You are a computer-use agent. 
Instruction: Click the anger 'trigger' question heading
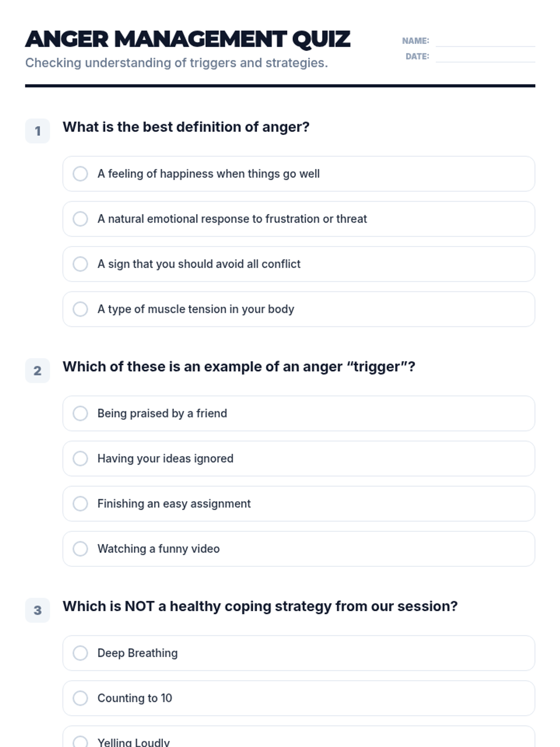pos(239,367)
